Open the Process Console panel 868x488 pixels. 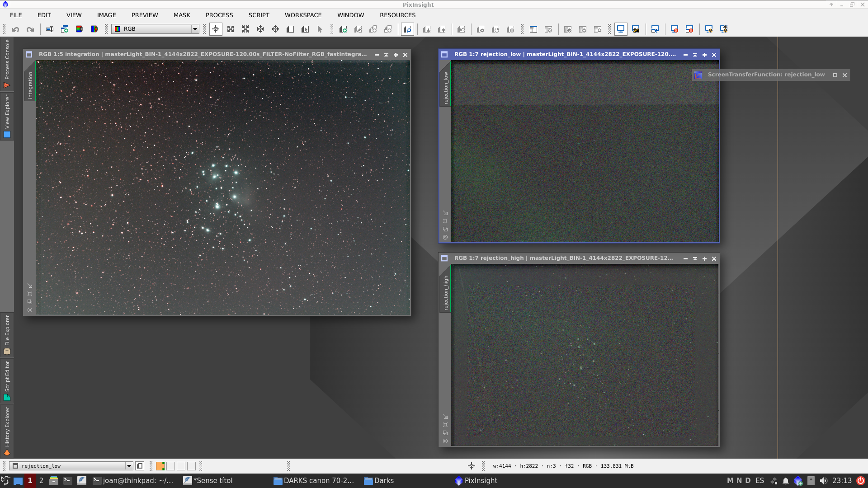tap(6, 66)
